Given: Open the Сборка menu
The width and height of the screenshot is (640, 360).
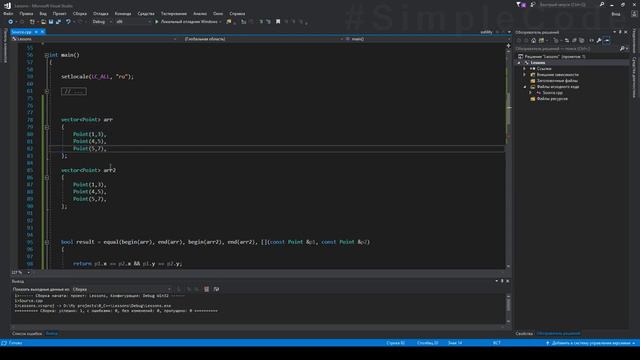Looking at the screenshot, I should (x=80, y=13).
